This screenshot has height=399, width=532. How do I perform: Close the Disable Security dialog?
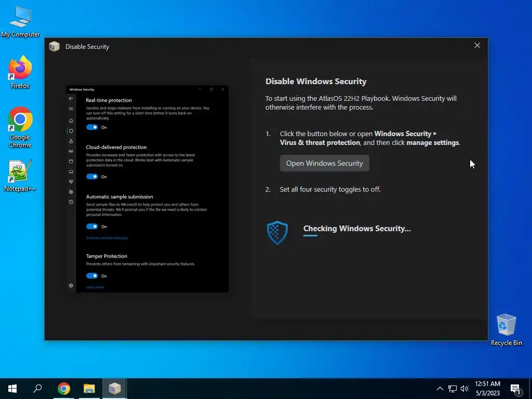477,45
